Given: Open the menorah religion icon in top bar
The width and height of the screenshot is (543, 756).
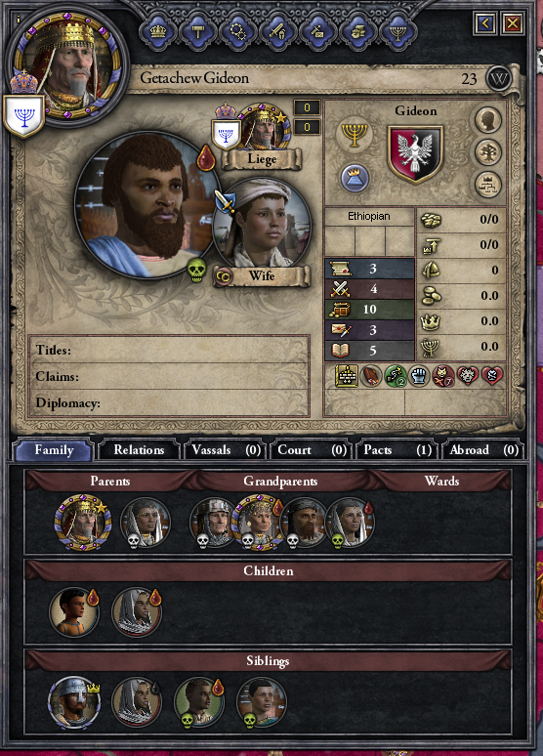Looking at the screenshot, I should click(397, 32).
